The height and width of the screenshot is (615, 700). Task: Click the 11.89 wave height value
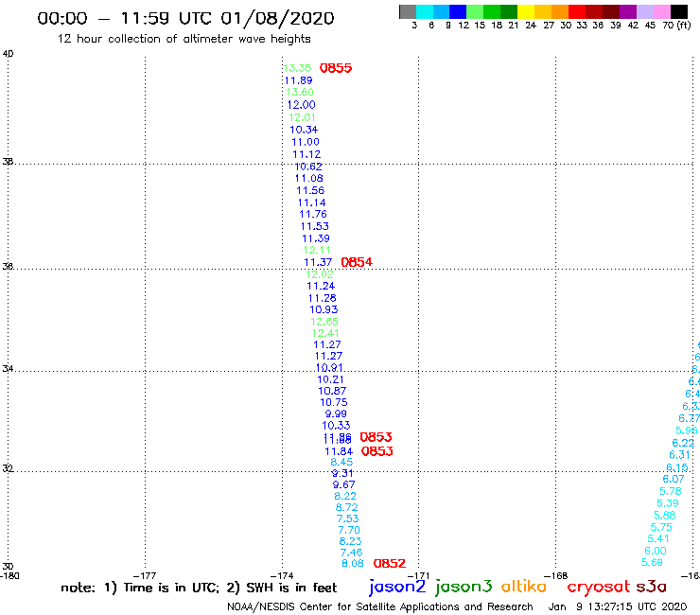click(x=299, y=80)
